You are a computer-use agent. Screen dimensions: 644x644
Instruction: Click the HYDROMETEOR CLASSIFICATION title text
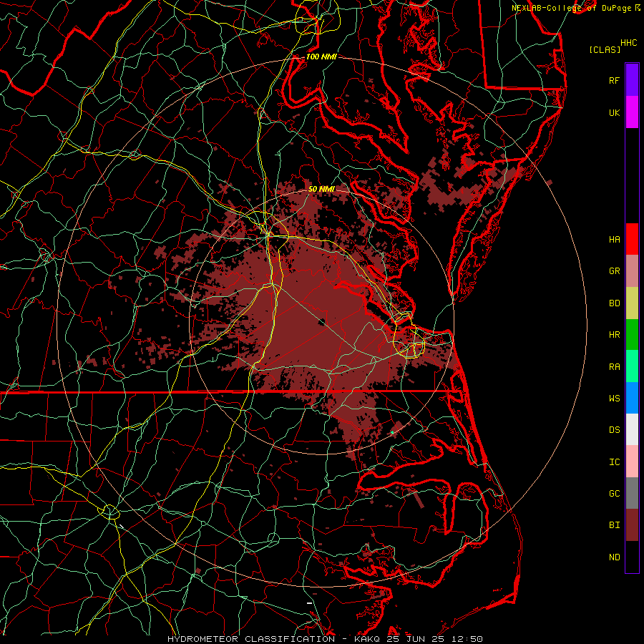(251, 639)
